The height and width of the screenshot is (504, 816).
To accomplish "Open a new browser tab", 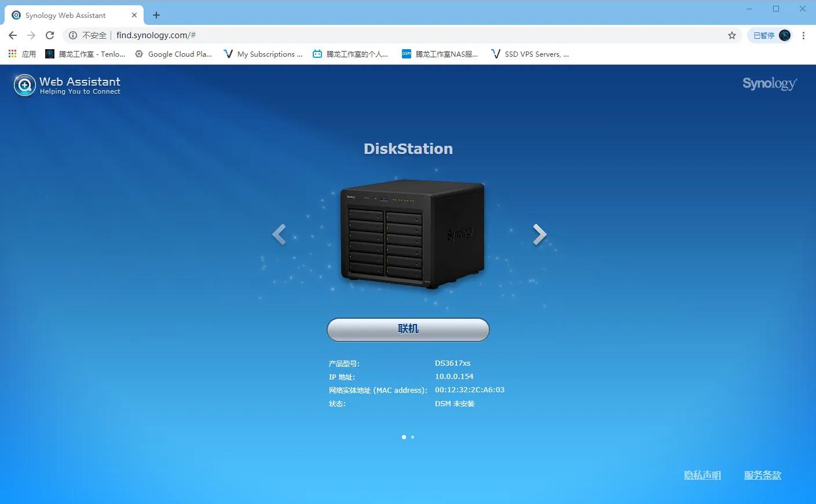I will coord(156,15).
